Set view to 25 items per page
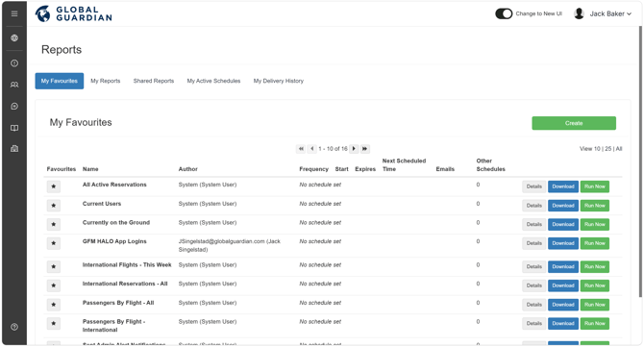This screenshot has width=644, height=347. 607,149
